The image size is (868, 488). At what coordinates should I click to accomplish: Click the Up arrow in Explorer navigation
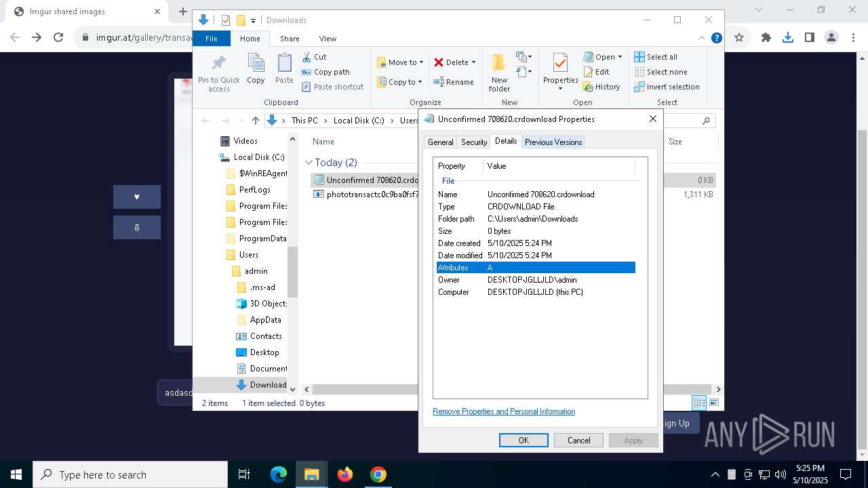(x=255, y=121)
